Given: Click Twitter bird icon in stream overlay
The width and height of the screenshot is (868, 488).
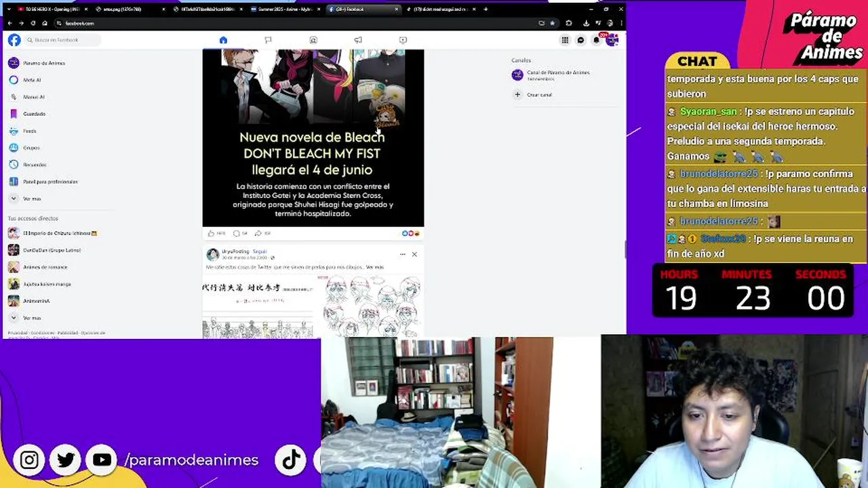Looking at the screenshot, I should 66,460.
